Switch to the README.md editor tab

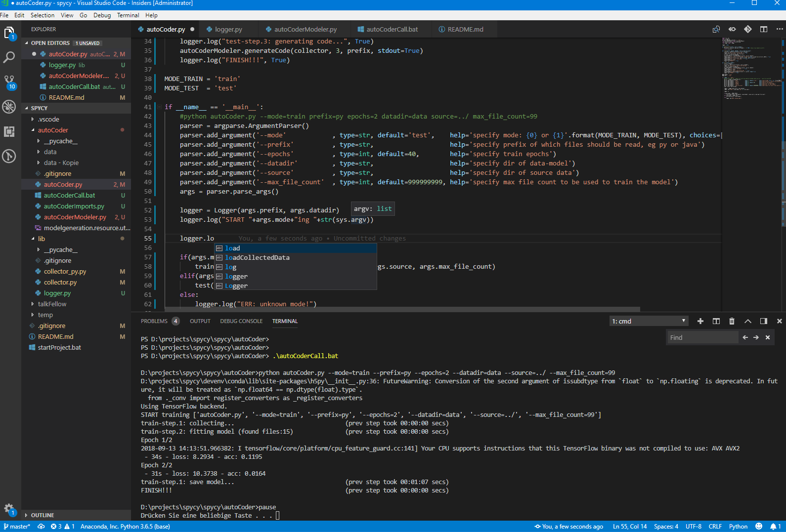[465, 29]
